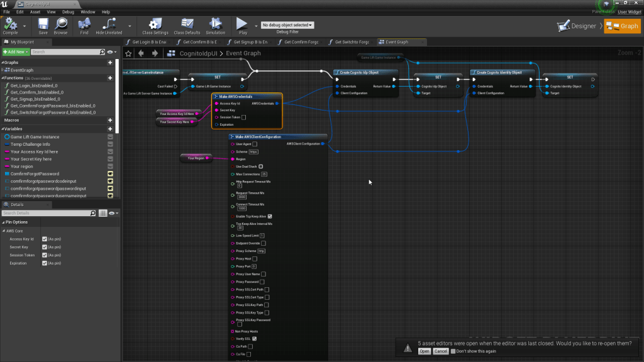
Task: Collapse the Functions section
Action: coord(3,78)
